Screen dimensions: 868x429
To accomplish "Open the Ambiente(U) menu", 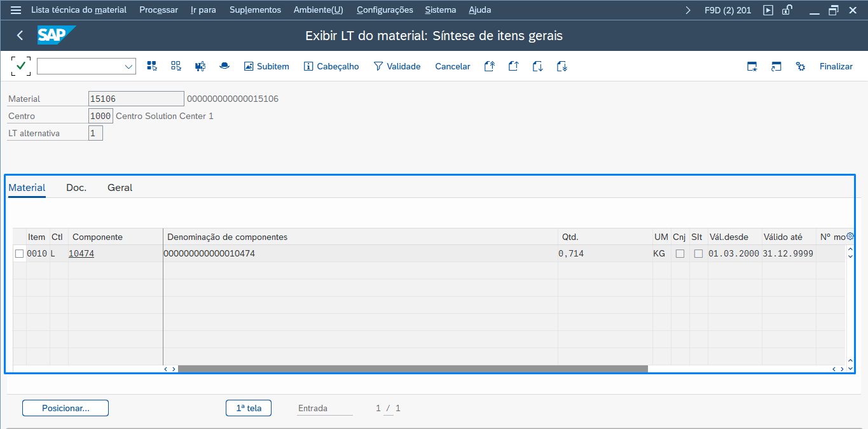I will (x=319, y=10).
